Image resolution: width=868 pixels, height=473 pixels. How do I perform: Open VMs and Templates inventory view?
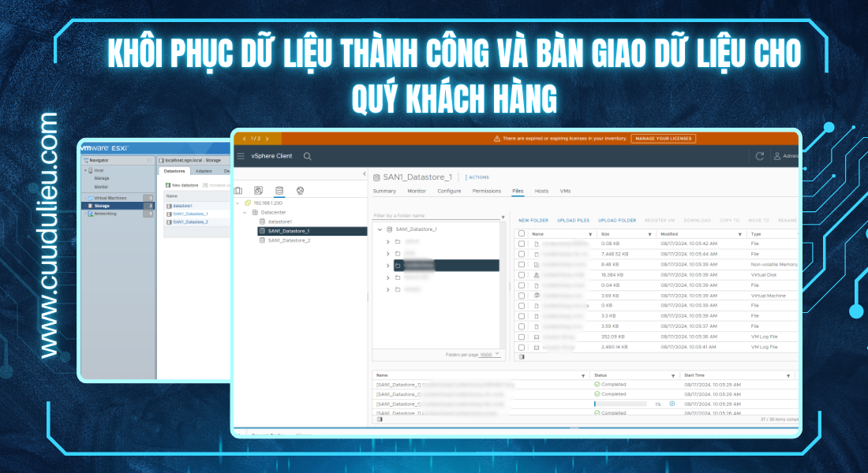(259, 190)
